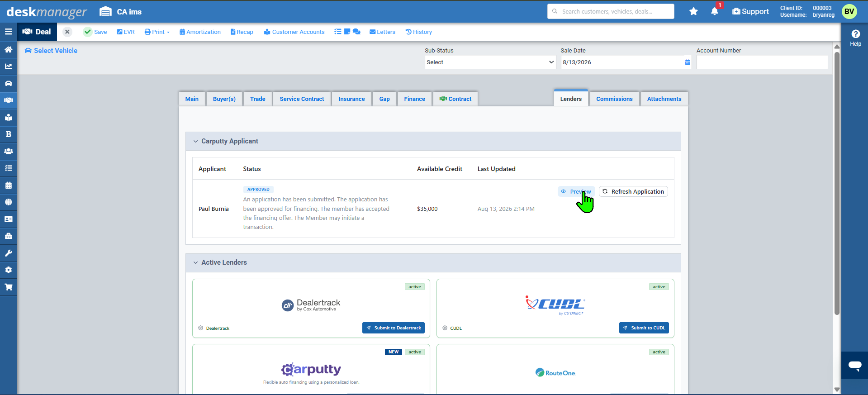Open settings via sidebar gear icon
868x395 pixels.
tap(8, 270)
